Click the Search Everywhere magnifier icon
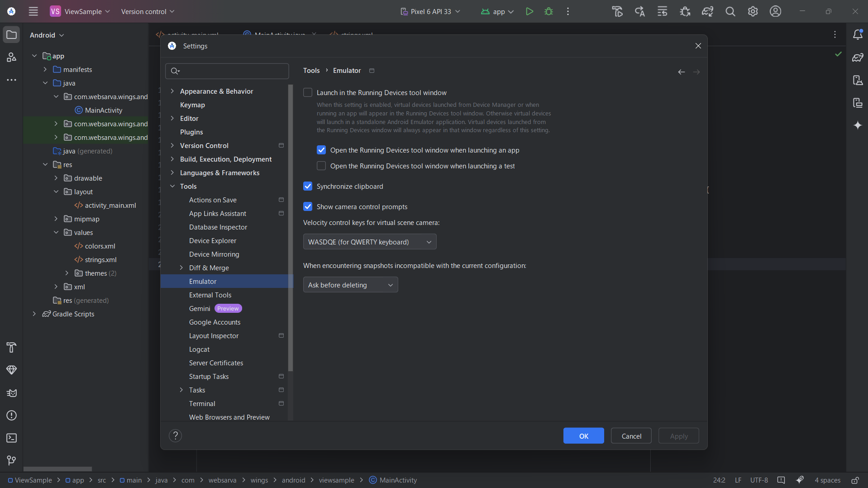The image size is (868, 488). tap(730, 11)
